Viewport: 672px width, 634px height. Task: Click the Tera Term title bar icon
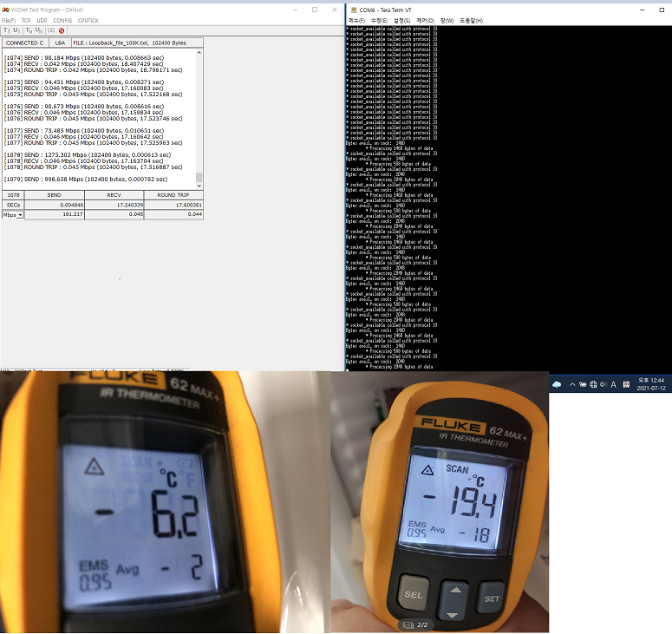pos(354,10)
